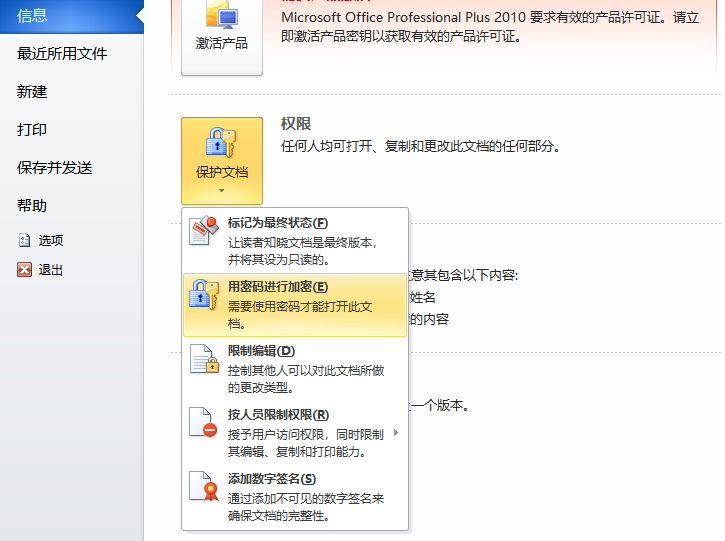Expand the 按人员限制权限 submenu arrow

(x=396, y=433)
